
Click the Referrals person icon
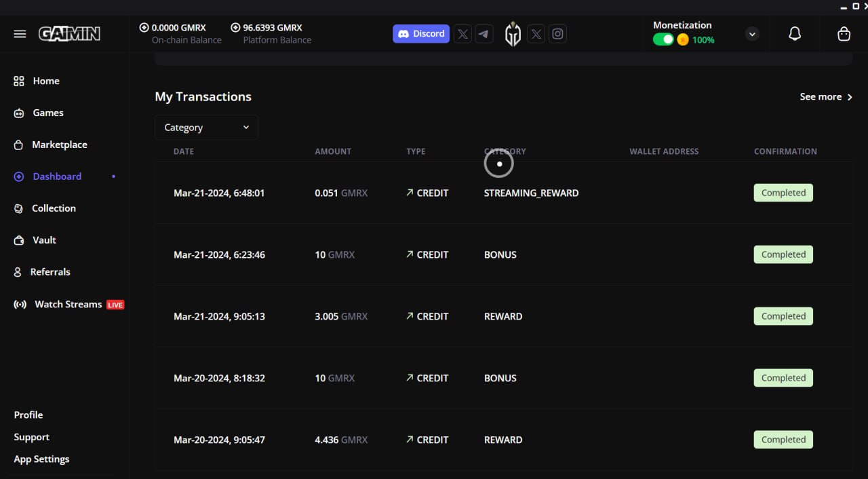(18, 272)
